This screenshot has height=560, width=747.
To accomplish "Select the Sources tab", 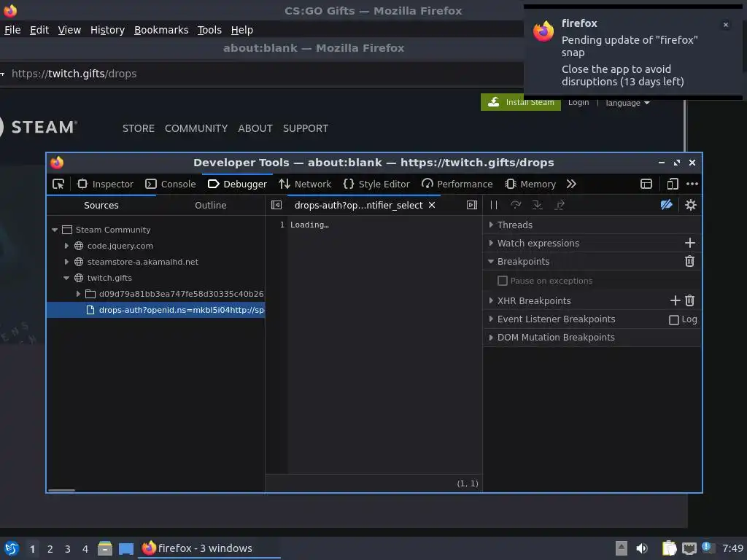I will [101, 205].
